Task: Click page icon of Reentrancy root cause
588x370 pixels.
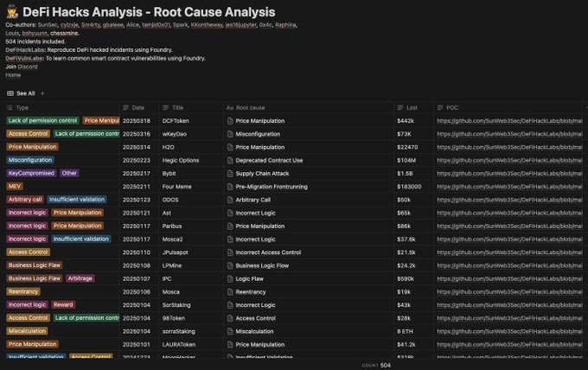Action: [x=230, y=292]
